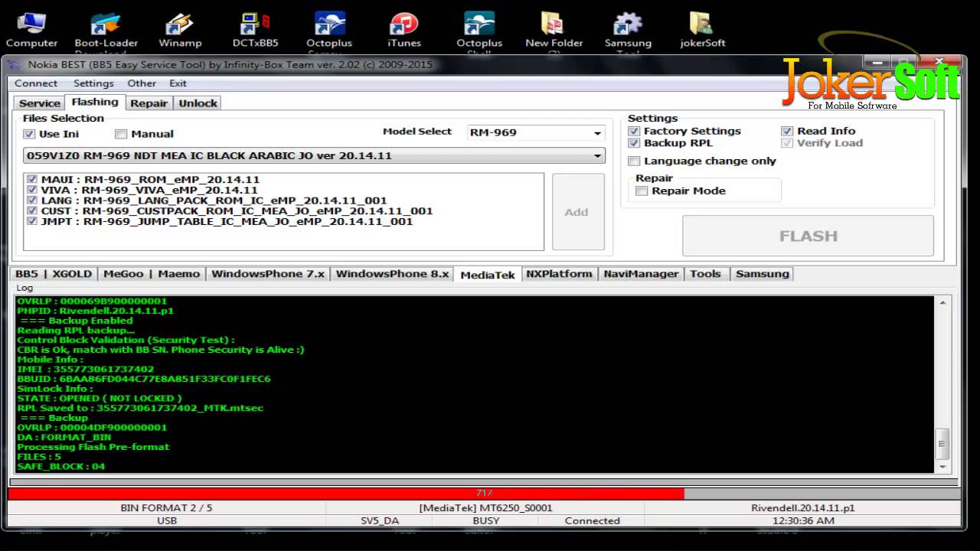Launch the Octoplus Samsung desktop shortcut
Viewport: 980px width, 551px height.
(329, 29)
